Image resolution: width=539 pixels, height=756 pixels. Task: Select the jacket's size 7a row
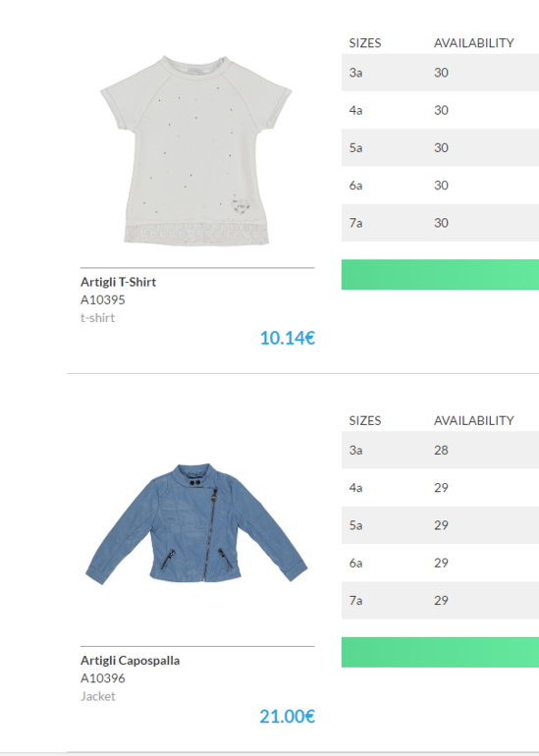coord(440,600)
